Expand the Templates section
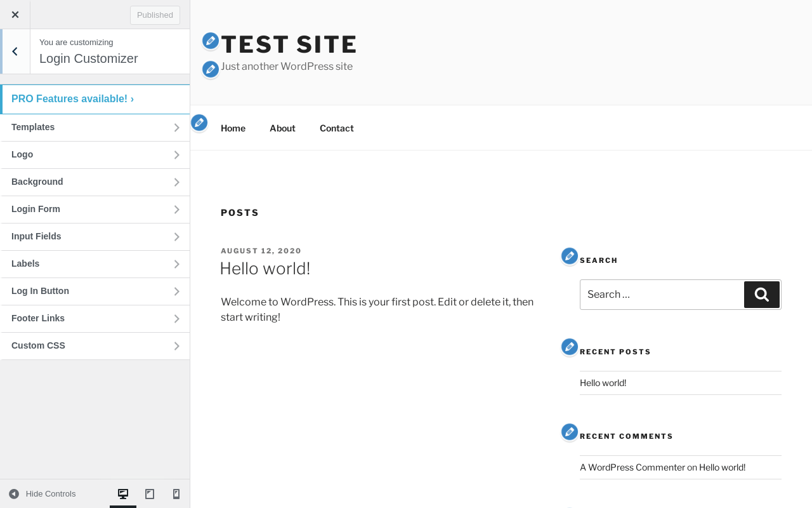The height and width of the screenshot is (508, 812). tap(95, 128)
